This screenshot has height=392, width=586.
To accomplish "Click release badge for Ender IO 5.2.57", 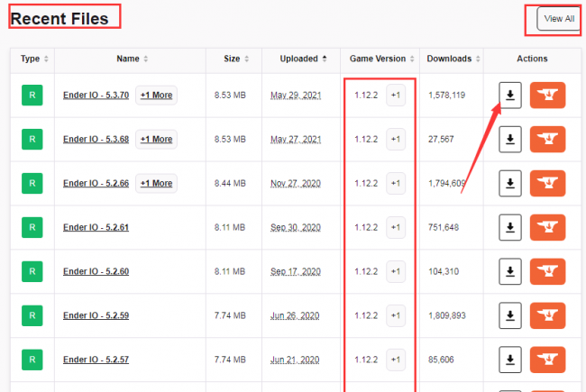I will tap(32, 360).
